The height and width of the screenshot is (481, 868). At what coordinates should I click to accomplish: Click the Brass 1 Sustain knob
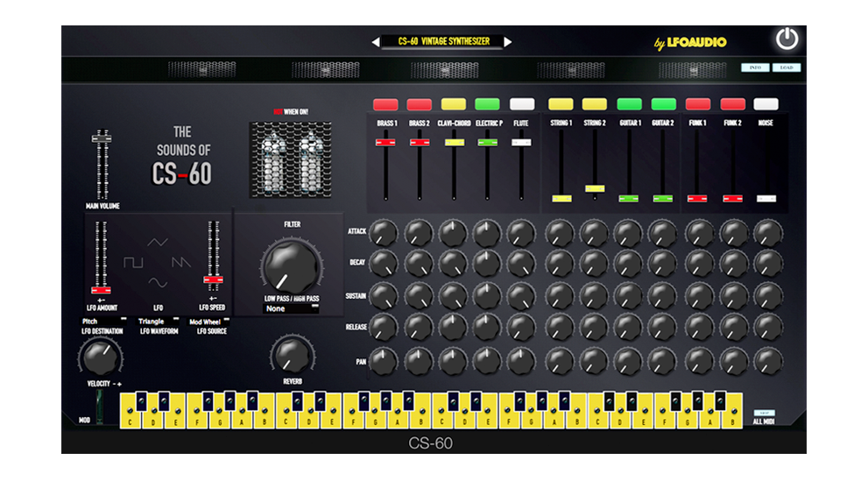tap(383, 295)
